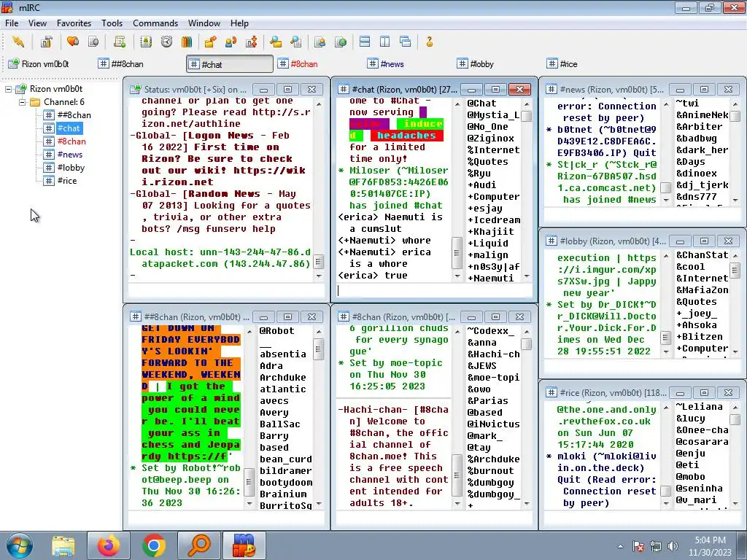Viewport: 747px width, 560px height.
Task: Open the Window menu
Action: tap(204, 23)
